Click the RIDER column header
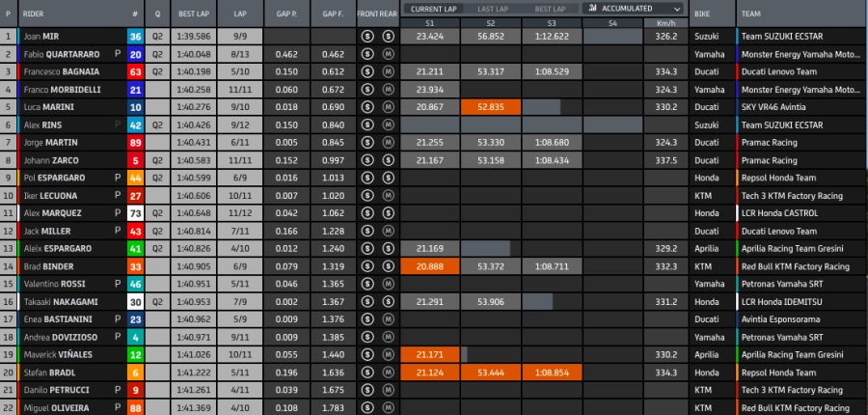The image size is (868, 415). (x=34, y=14)
